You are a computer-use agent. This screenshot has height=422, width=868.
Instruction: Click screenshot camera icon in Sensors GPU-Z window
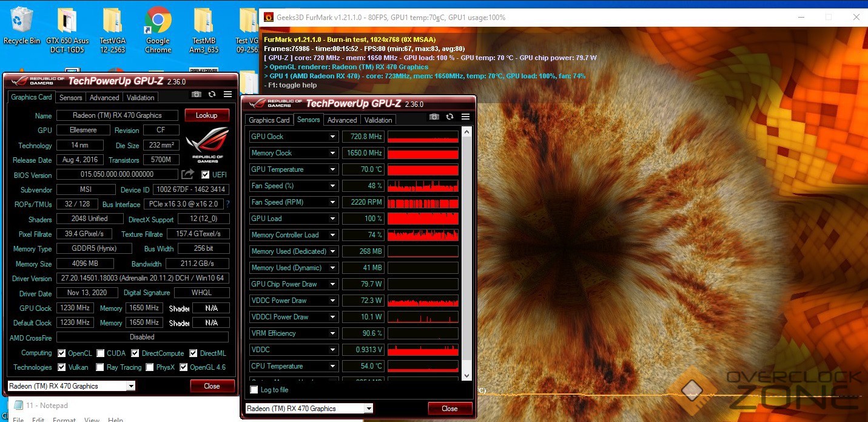tap(434, 117)
